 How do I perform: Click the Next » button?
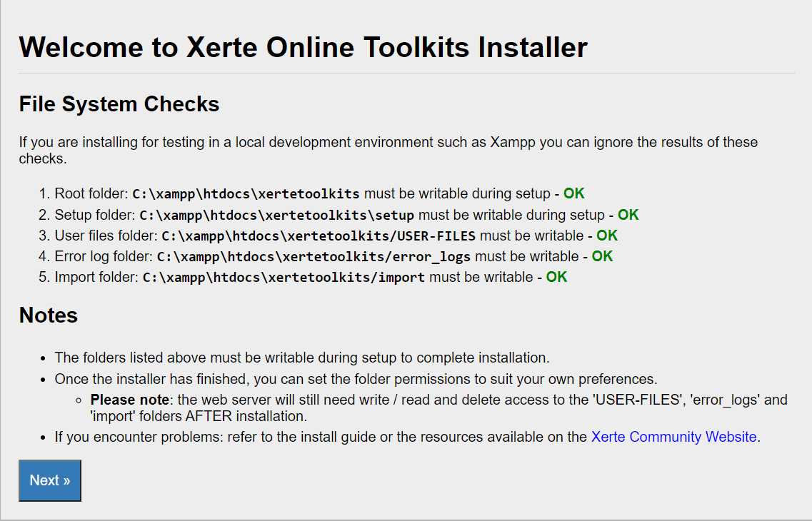[x=50, y=480]
